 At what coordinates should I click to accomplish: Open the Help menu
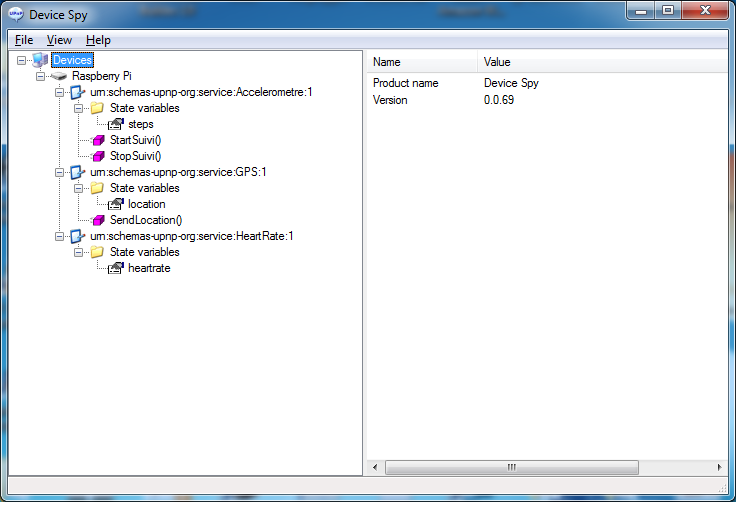[x=98, y=40]
